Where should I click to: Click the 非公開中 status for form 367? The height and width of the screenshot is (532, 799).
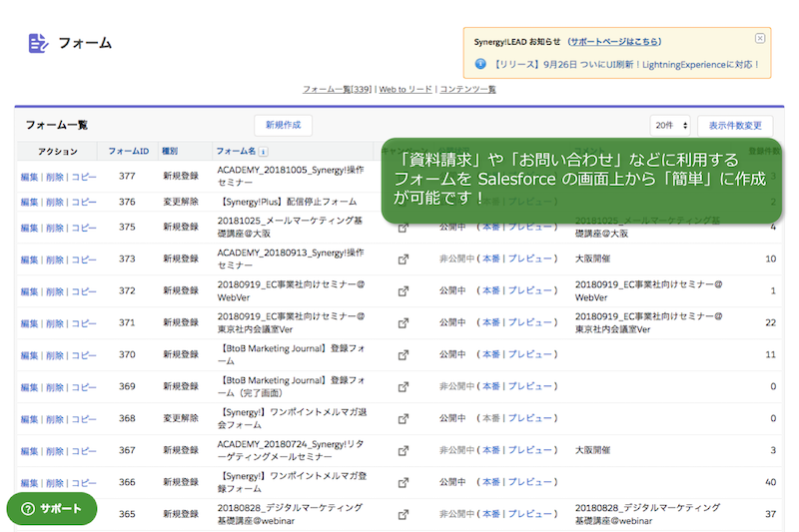point(457,450)
